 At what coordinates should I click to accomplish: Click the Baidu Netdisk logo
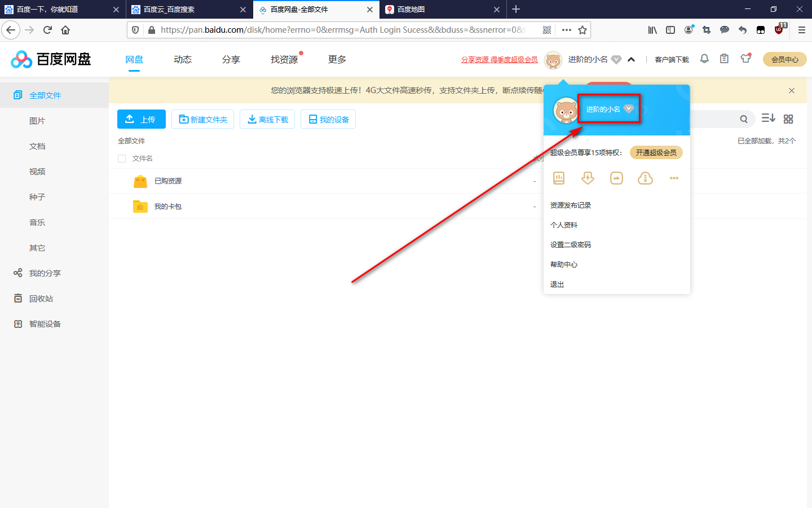coord(51,59)
